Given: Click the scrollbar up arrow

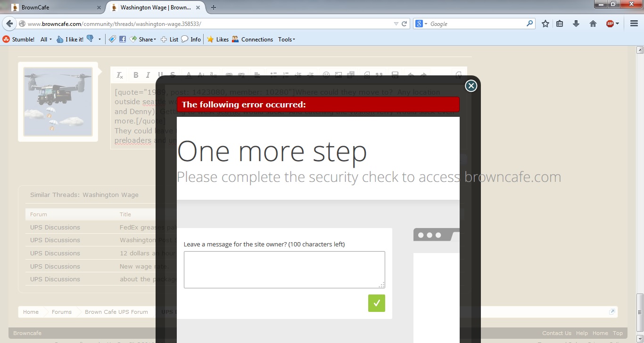Looking at the screenshot, I should tap(640, 49).
